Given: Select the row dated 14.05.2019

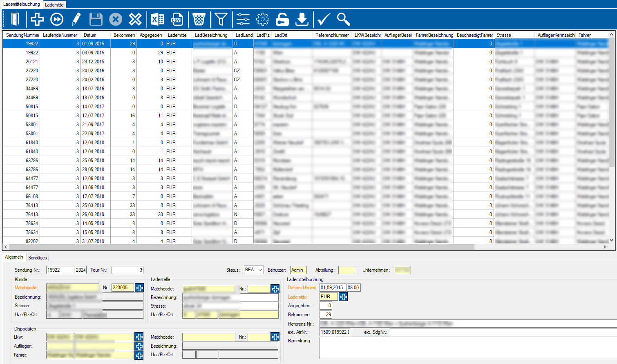Looking at the screenshot, I should tap(306, 223).
